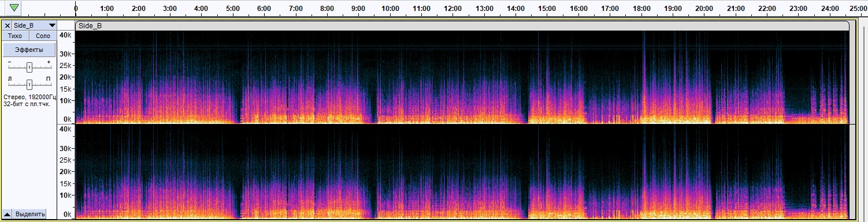The image size is (868, 222).
Task: Click the 10:00 mark on the timeline ruler
Action: coord(391,9)
